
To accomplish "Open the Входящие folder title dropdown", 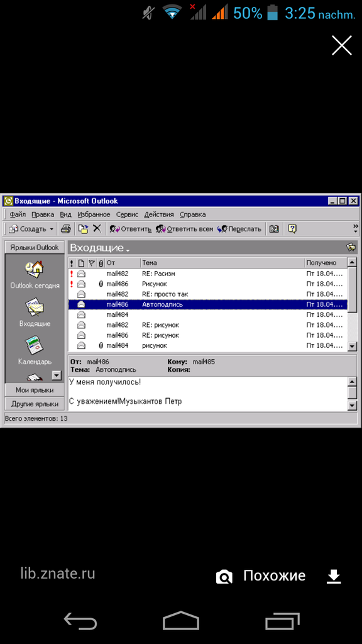I will point(100,248).
